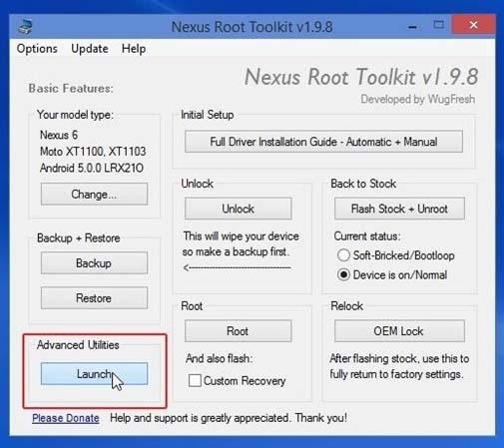The width and height of the screenshot is (504, 448).
Task: Click the "Basic Features:" heading
Action: pos(71,89)
